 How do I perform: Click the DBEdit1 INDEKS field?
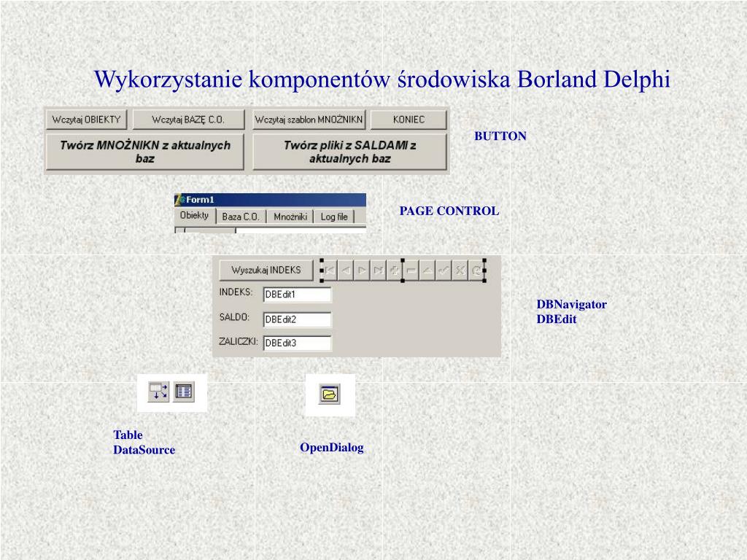point(298,295)
